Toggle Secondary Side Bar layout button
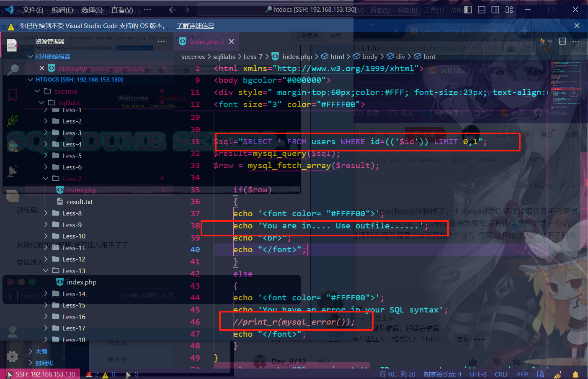Screen dimensions: 588x379 pyautogui.click(x=495, y=10)
